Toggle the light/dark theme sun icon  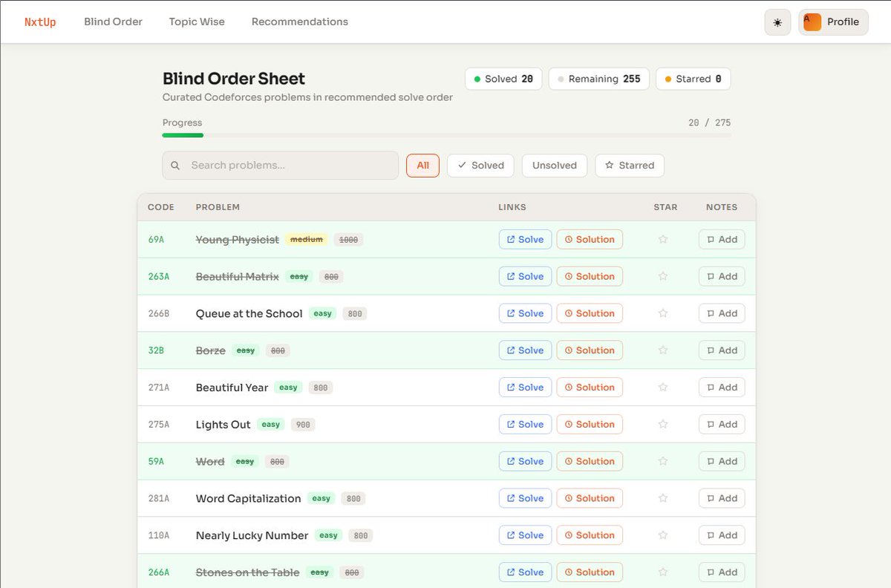point(777,22)
